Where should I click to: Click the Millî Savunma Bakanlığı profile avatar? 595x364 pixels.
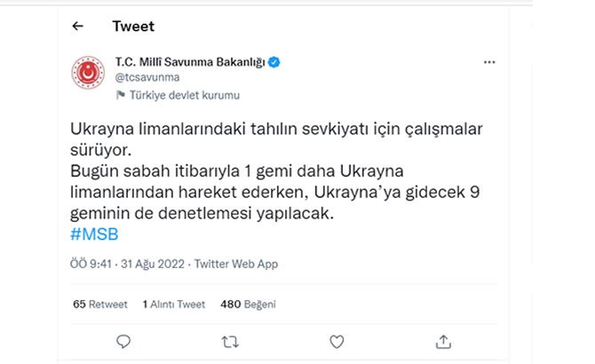click(x=89, y=77)
